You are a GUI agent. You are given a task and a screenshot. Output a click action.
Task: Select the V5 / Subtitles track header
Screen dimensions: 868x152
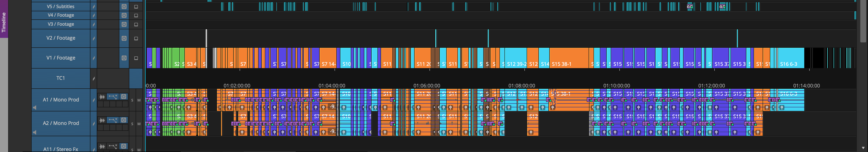(x=61, y=6)
